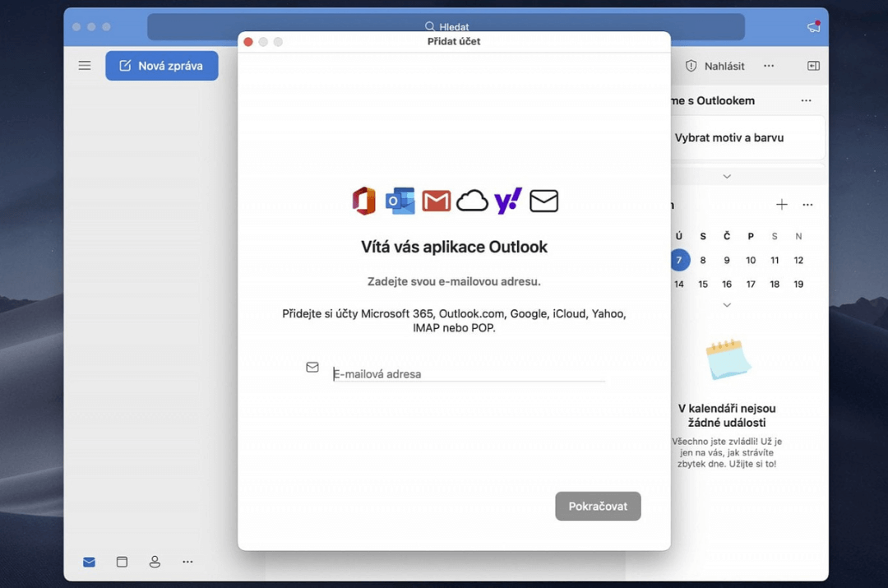Click the Hledat search bar
Screen dimensions: 888x588
click(x=446, y=27)
